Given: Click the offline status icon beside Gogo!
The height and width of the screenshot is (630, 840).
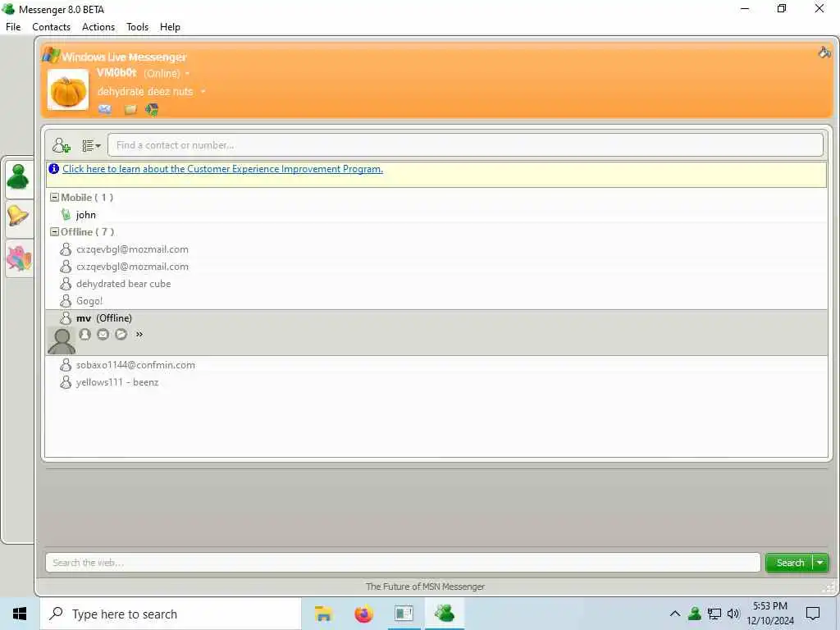Looking at the screenshot, I should click(x=66, y=301).
